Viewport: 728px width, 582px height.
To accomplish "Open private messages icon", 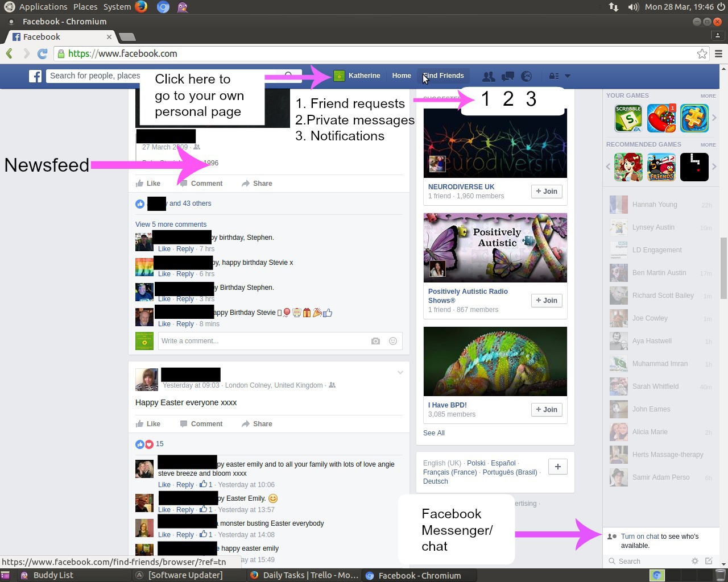I will coord(508,76).
